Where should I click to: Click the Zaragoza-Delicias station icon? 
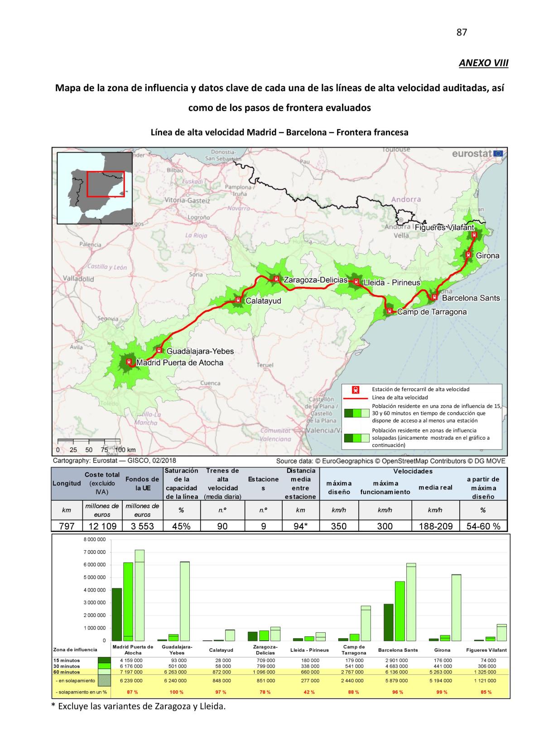click(276, 279)
